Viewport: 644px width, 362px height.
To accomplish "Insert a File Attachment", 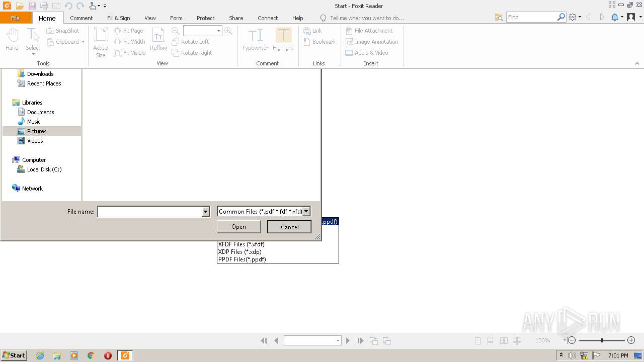I will 369,31.
